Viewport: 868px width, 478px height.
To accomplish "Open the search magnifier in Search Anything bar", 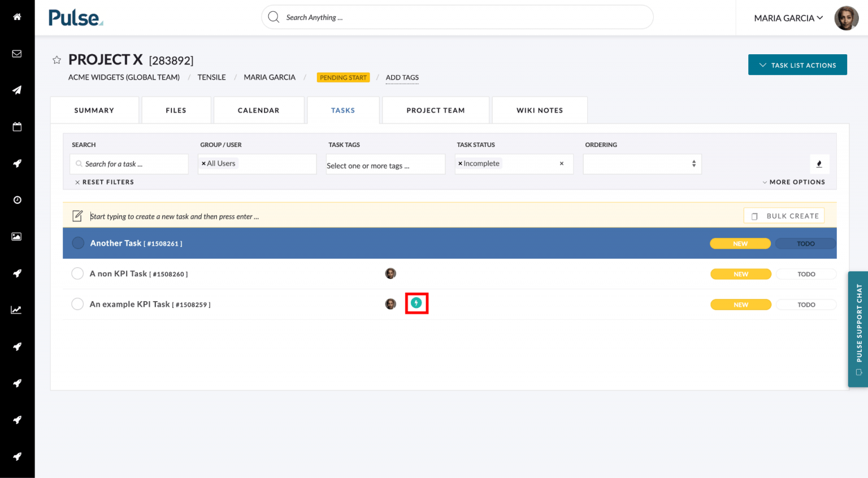I will tap(274, 17).
